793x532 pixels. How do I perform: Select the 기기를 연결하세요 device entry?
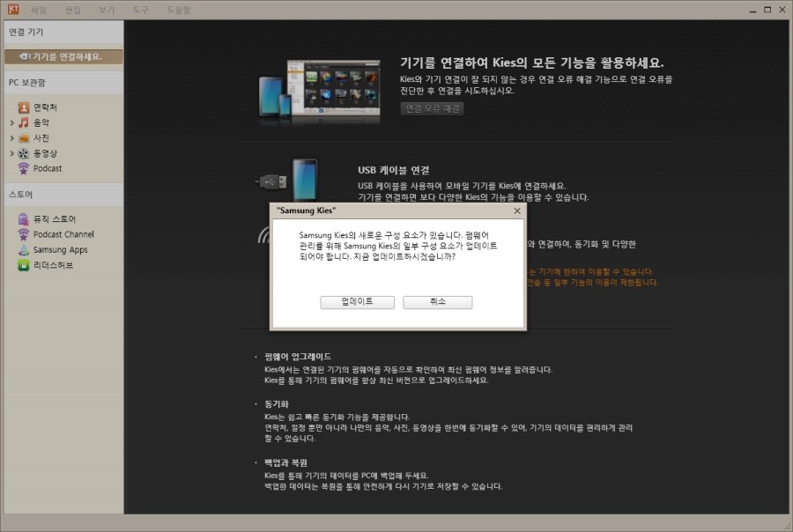[63, 56]
